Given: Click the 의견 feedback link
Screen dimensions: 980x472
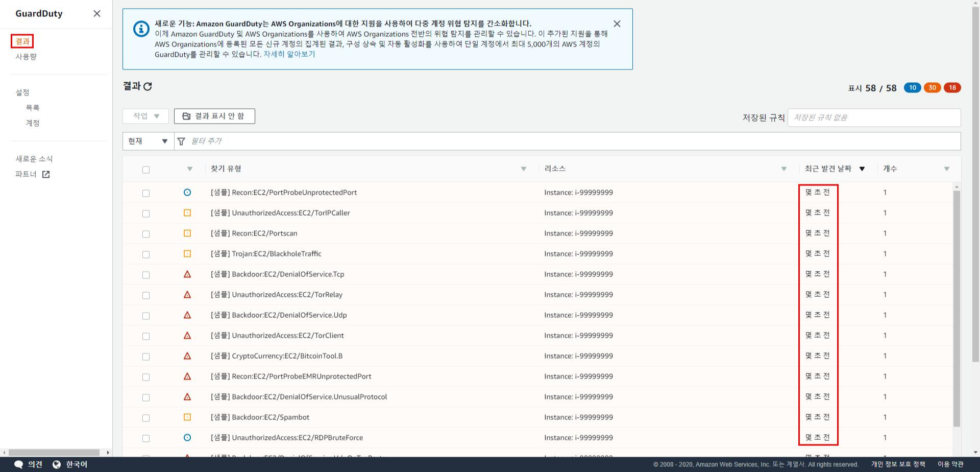Looking at the screenshot, I should point(35,464).
